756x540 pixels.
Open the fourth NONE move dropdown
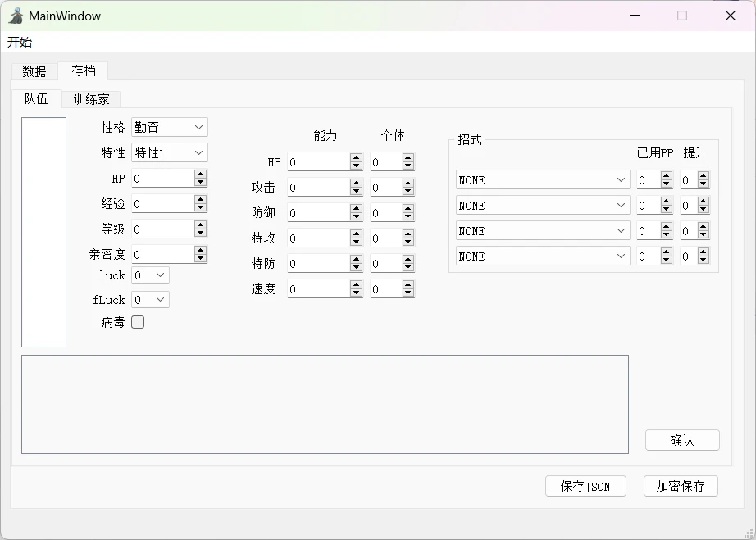click(543, 256)
